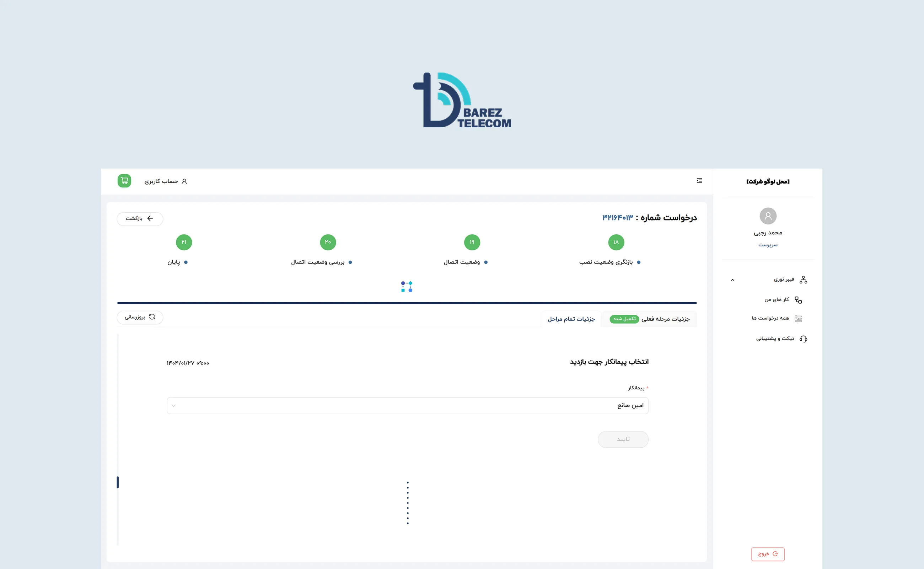The width and height of the screenshot is (924, 569).
Task: Click the تیکت و پشتیبانی headset icon
Action: click(803, 339)
